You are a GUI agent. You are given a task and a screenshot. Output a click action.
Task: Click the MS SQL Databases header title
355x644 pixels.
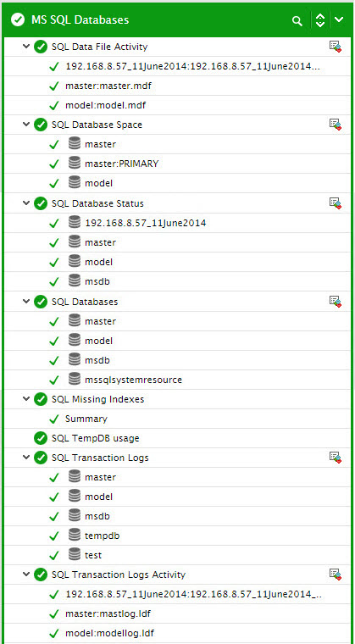(x=80, y=19)
